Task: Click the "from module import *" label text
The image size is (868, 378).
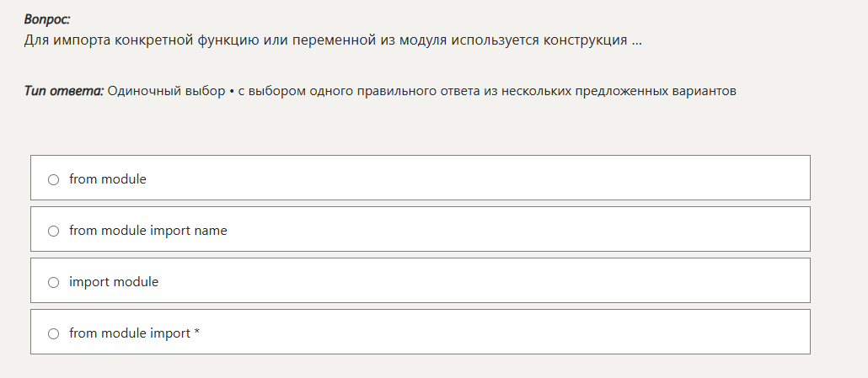Action: pos(135,333)
